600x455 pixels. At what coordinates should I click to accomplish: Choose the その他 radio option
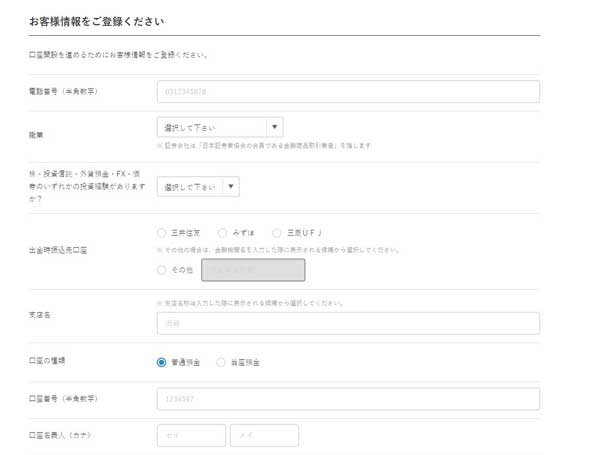(x=162, y=269)
